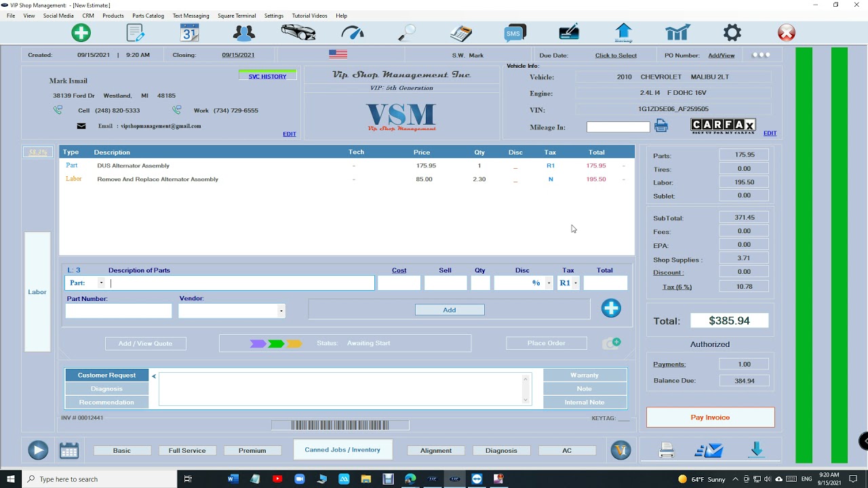Send invoice via email envelope icon
868x488 pixels.
(709, 450)
